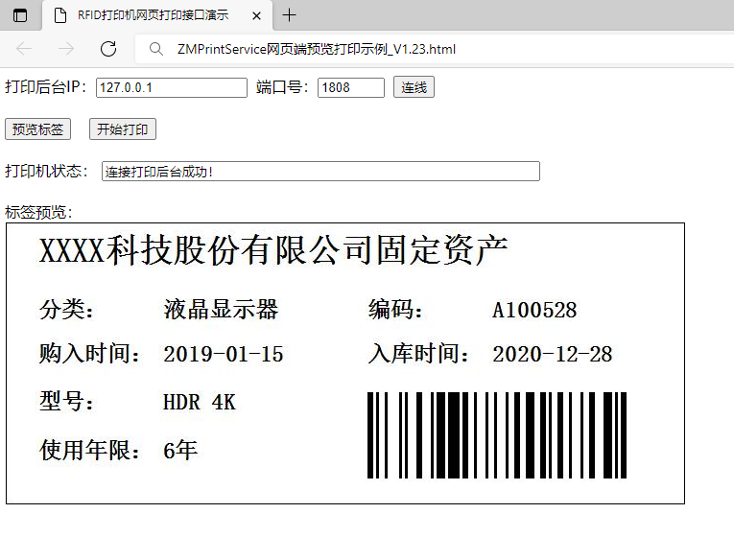Viewport: 734px width, 560px height.
Task: Focus the address bar URL text
Action: click(317, 49)
